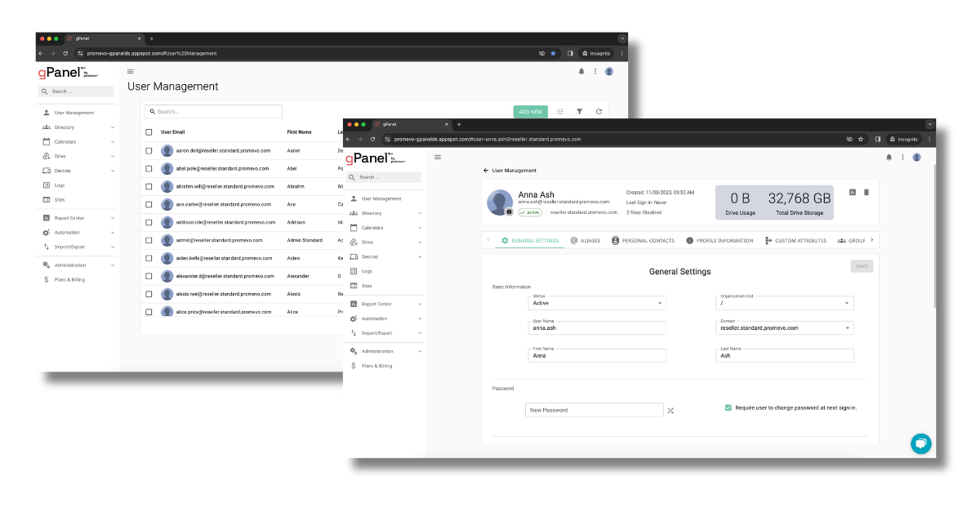
Task: Open the Status dropdown showing Active
Action: 597,303
